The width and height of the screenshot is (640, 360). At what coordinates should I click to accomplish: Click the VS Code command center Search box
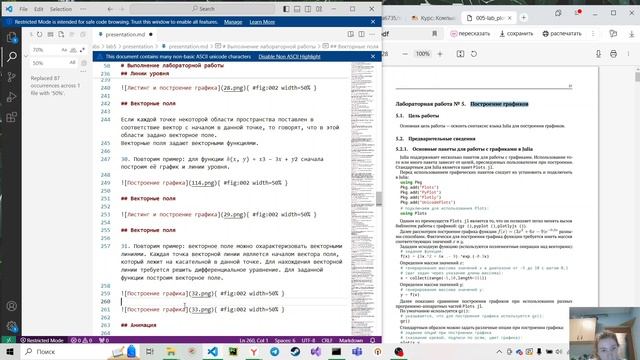pyautogui.click(x=202, y=9)
